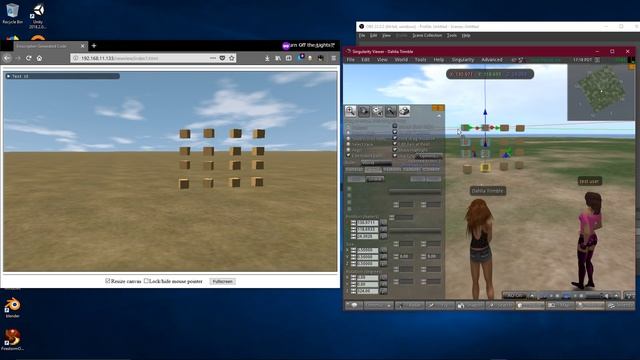The height and width of the screenshot is (360, 640).
Task: Toggle the Firefox sidebar icon
Action: (289, 58)
